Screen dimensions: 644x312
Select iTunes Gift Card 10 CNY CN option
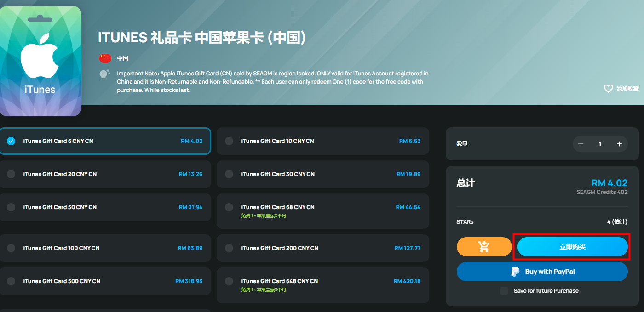pyautogui.click(x=323, y=141)
